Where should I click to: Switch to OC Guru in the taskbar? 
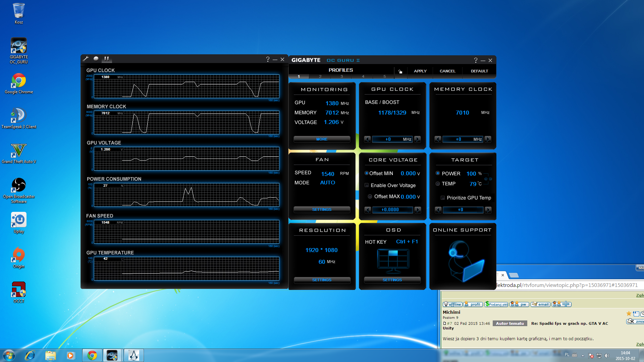click(112, 355)
